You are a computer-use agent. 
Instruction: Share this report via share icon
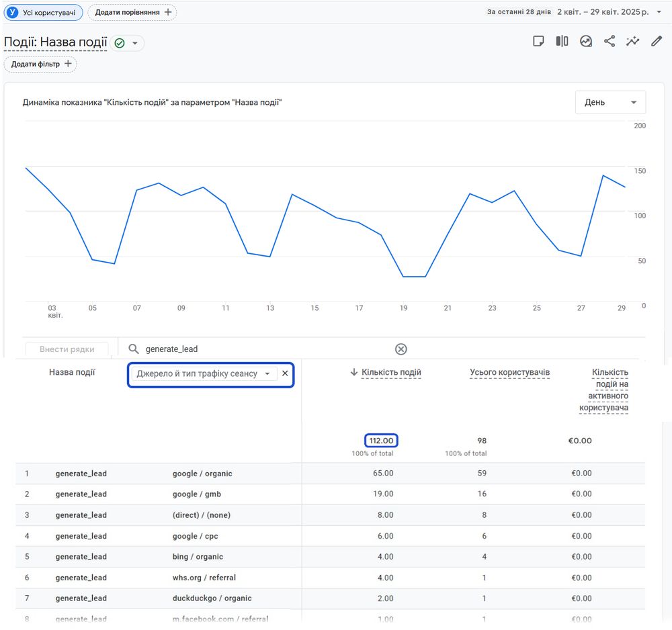click(610, 41)
